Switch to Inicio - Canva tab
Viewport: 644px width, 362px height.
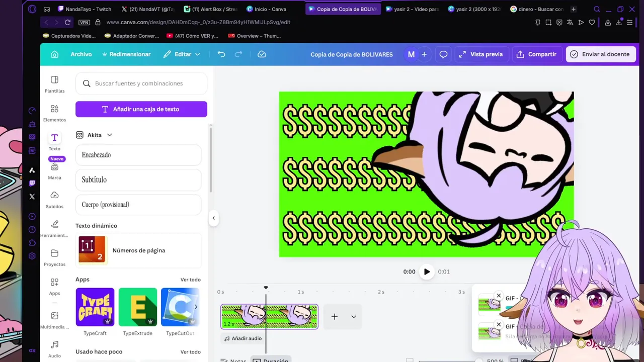pos(266,9)
